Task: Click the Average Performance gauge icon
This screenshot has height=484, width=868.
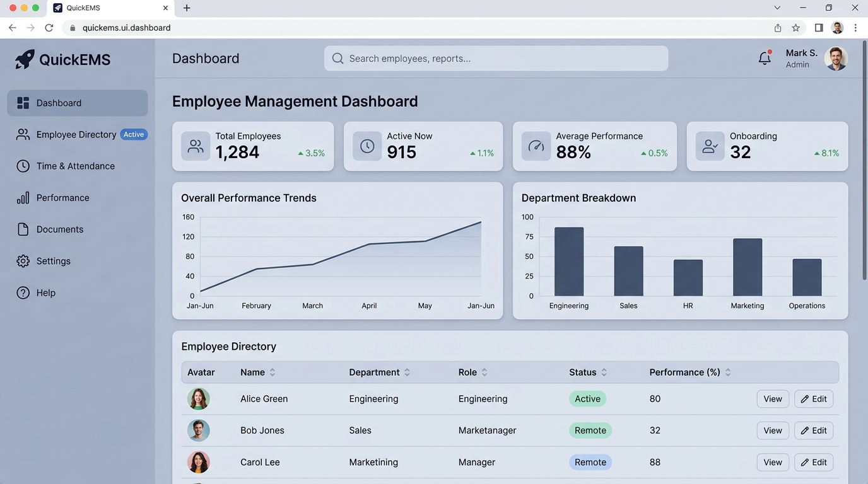Action: coord(536,146)
